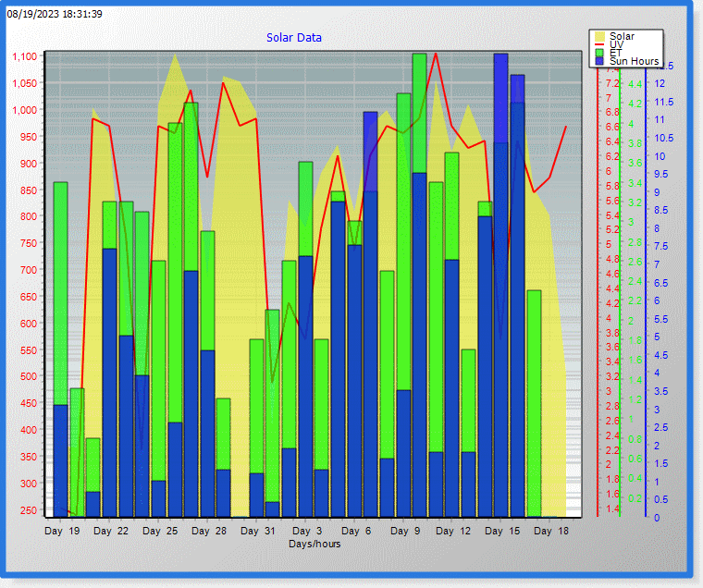Image resolution: width=703 pixels, height=588 pixels.
Task: Click the 1,100 value on left axis
Action: [25, 56]
